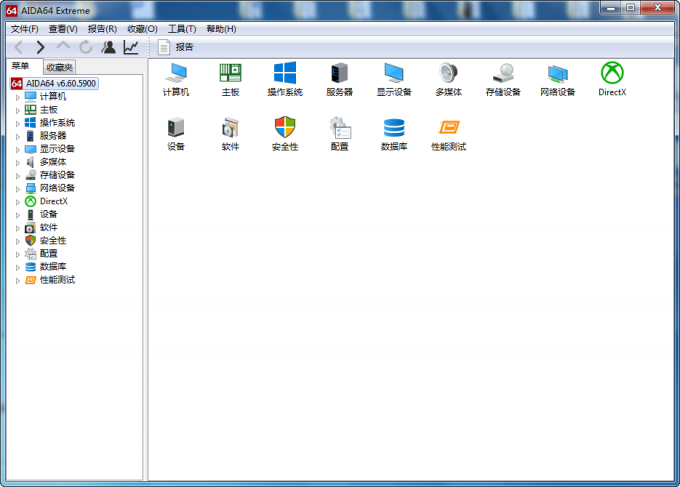Open the 工具(T) menu
Screen dimensions: 680x487
182,29
